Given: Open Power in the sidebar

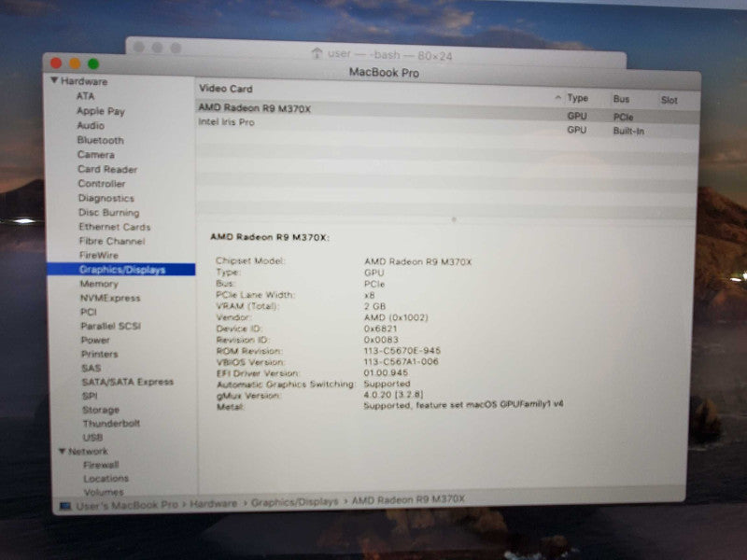Looking at the screenshot, I should click(x=95, y=340).
